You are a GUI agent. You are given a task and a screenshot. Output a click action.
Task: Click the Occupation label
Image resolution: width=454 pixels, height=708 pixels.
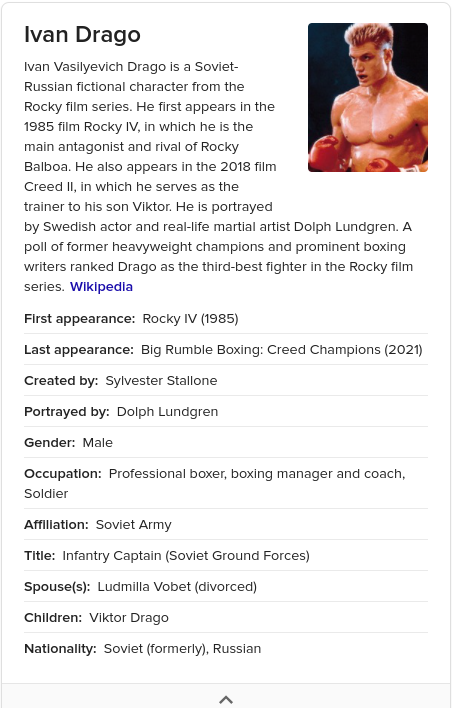click(x=63, y=474)
